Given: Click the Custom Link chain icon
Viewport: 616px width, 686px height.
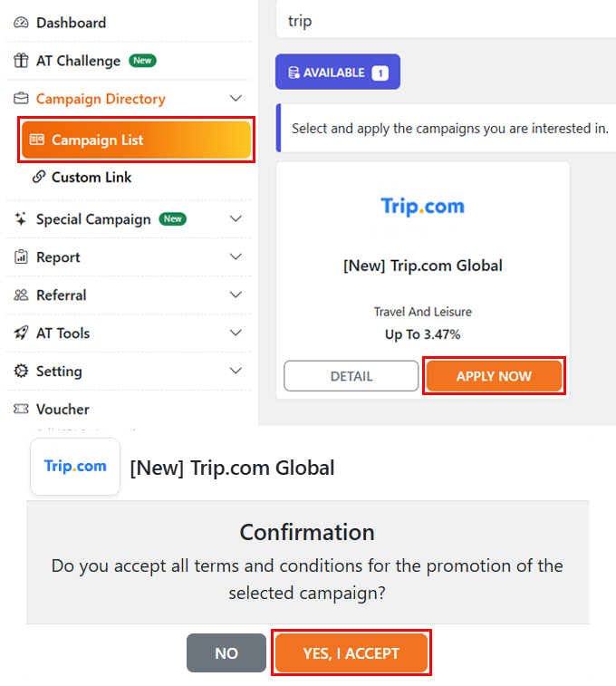Looking at the screenshot, I should 38,177.
